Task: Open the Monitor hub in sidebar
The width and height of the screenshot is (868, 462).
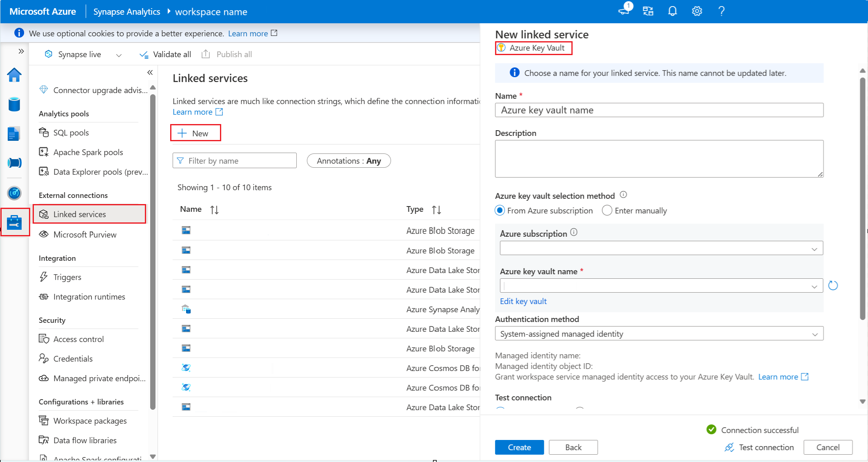Action: [14, 193]
